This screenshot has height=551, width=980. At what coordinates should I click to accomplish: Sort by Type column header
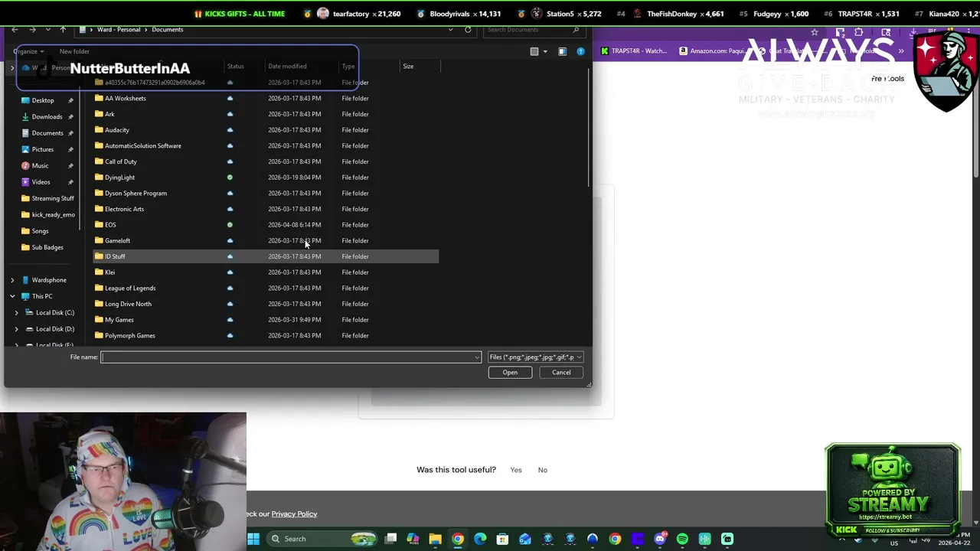[348, 67]
